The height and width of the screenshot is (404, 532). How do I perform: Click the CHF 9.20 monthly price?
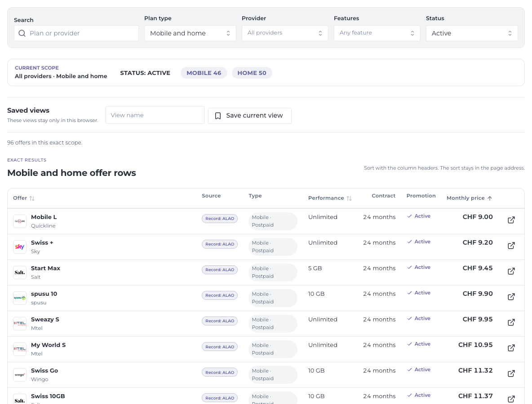click(477, 243)
